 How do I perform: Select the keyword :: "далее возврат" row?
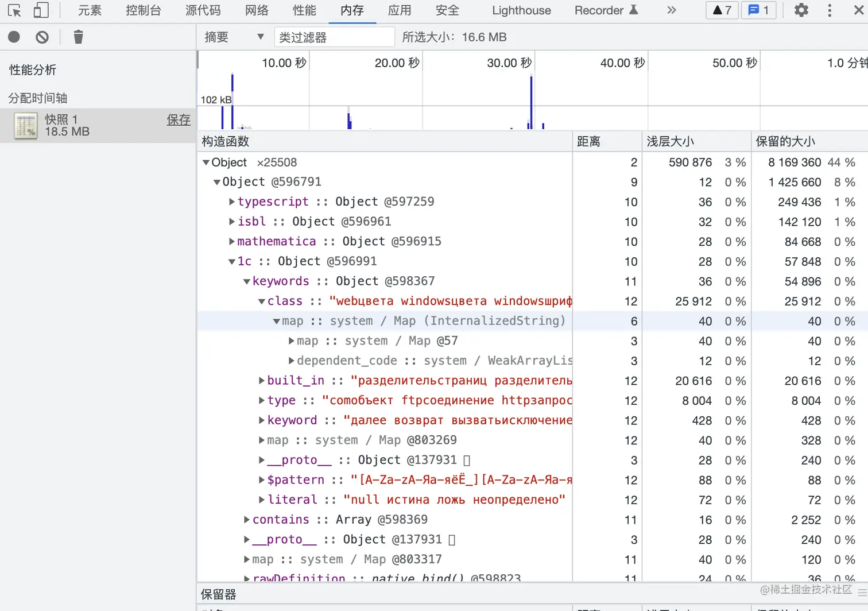tap(532, 420)
